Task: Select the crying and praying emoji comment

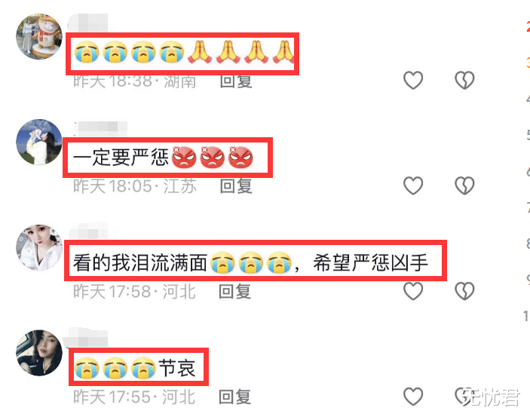Action: 184,53
